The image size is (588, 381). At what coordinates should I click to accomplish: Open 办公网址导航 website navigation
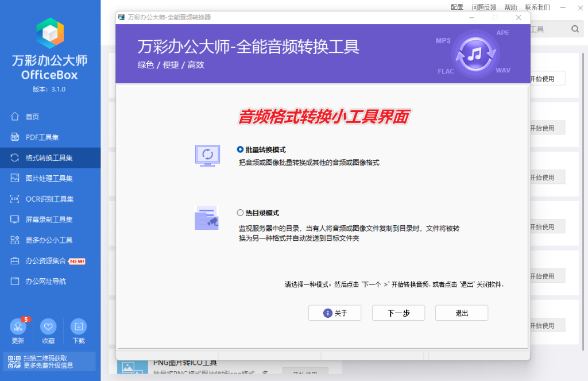click(x=37, y=281)
